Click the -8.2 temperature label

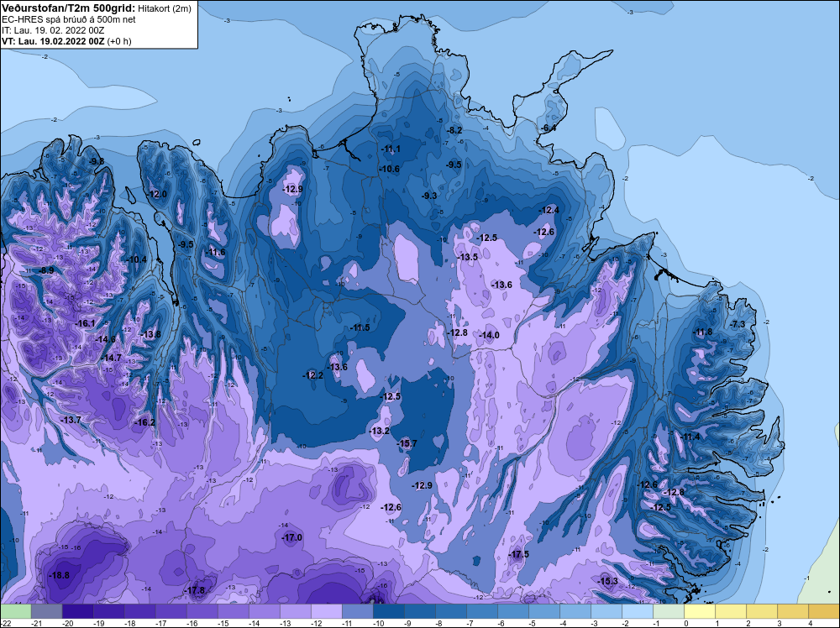point(454,130)
